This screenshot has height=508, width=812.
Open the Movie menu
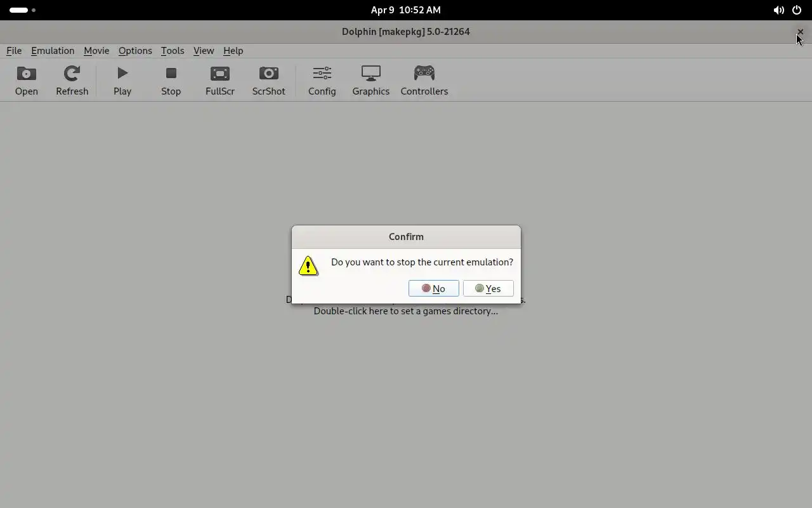click(x=96, y=51)
